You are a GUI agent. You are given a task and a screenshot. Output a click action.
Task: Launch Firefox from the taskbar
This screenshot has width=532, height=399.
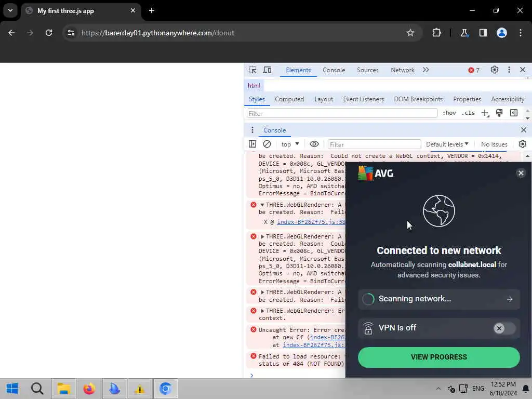click(x=89, y=389)
